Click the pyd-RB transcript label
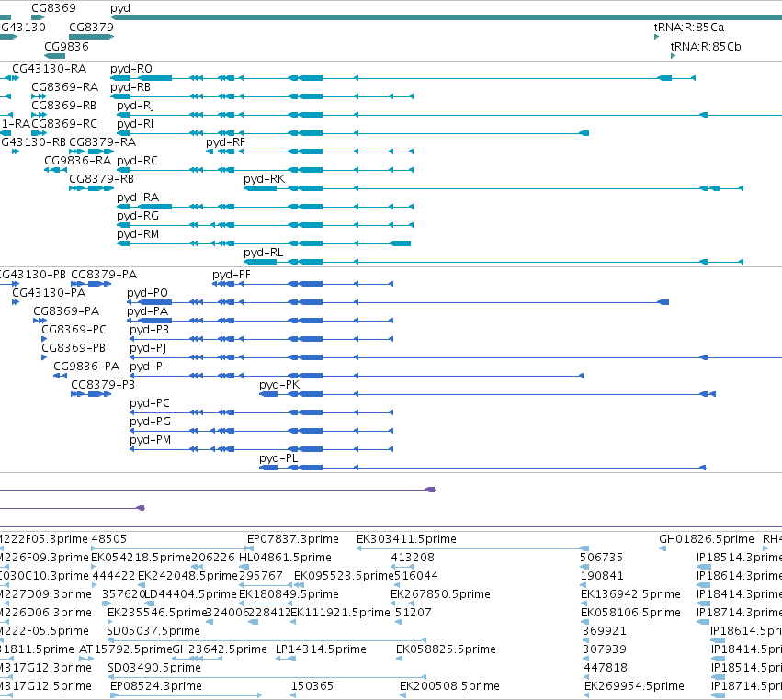 point(130,87)
